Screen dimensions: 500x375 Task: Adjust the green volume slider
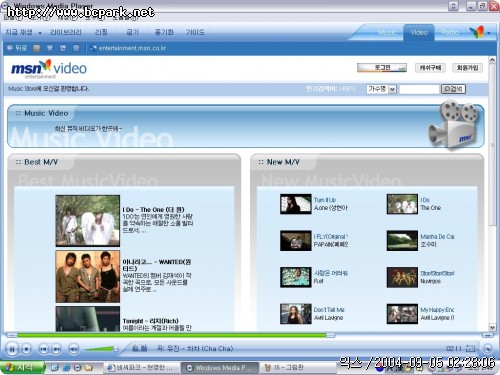pos(101,349)
